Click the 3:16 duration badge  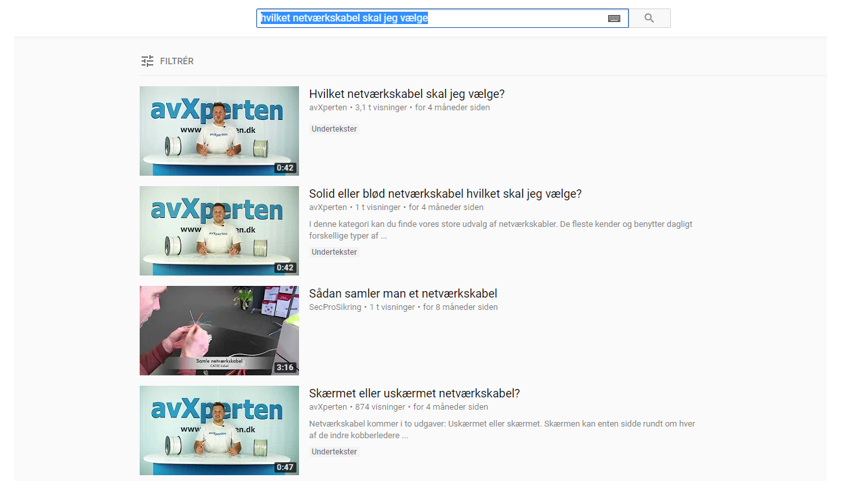coord(285,367)
